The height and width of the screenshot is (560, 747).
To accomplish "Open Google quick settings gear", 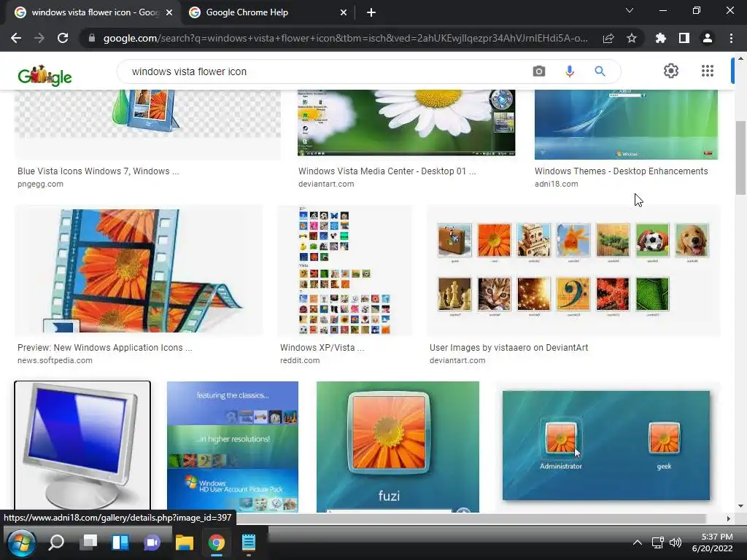I will click(671, 71).
